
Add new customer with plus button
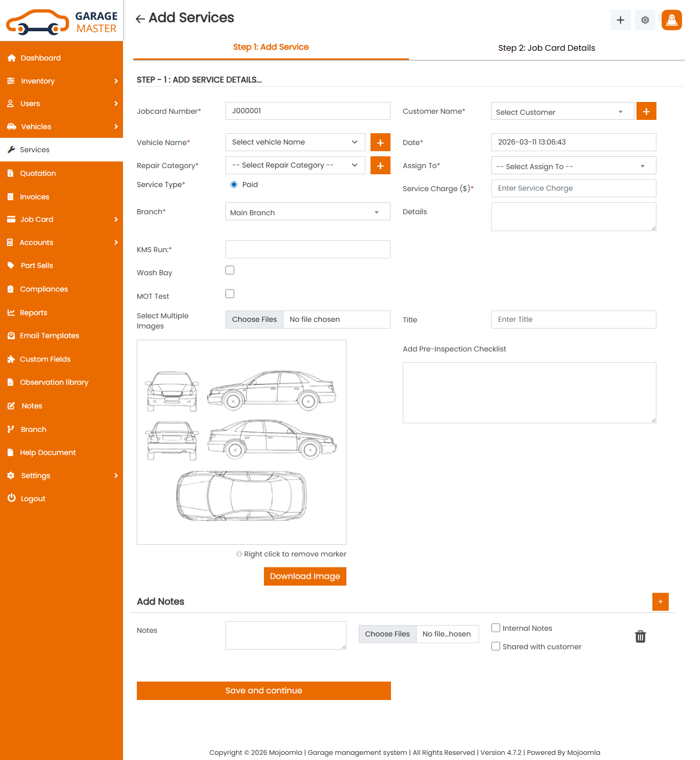coord(646,111)
